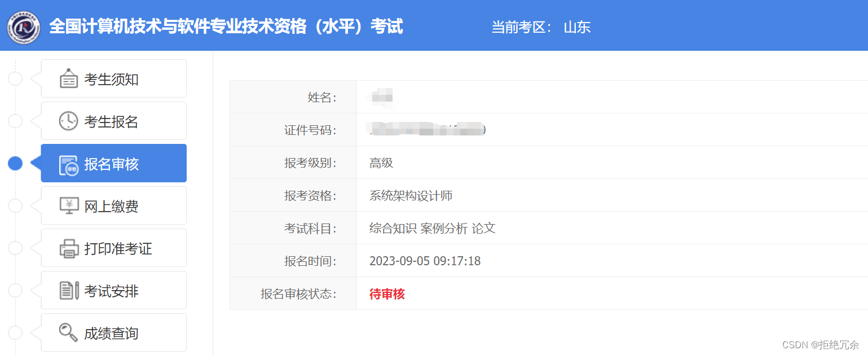Select the 报名审核 menu label

point(111,164)
